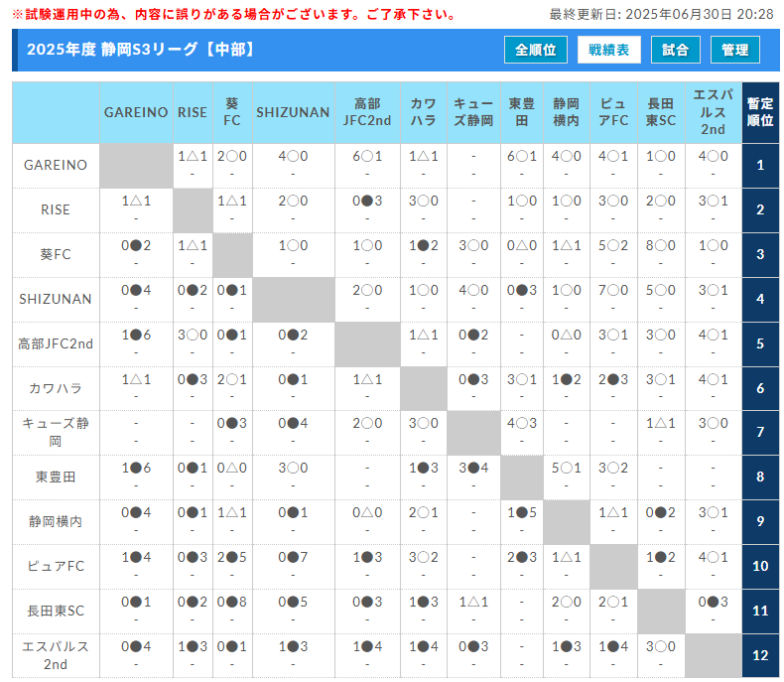This screenshot has width=784, height=682.
Task: Click rank 10 in ピュアFC row
Action: click(760, 566)
